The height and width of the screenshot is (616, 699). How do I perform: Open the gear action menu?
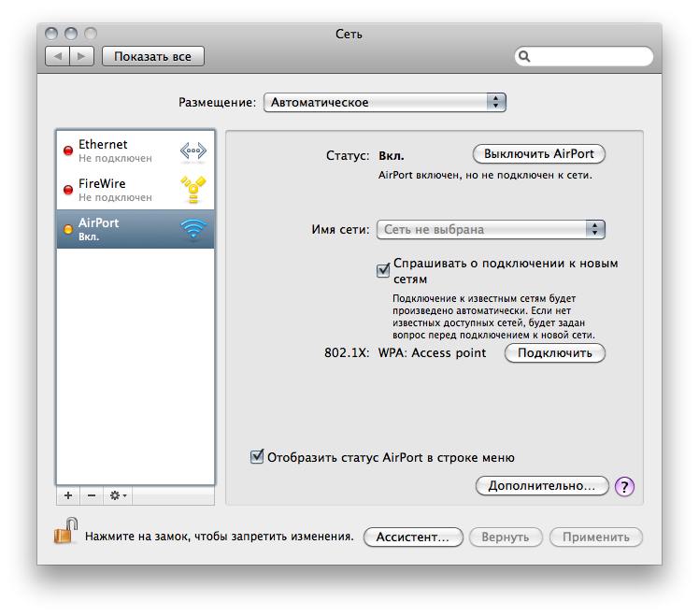click(118, 495)
